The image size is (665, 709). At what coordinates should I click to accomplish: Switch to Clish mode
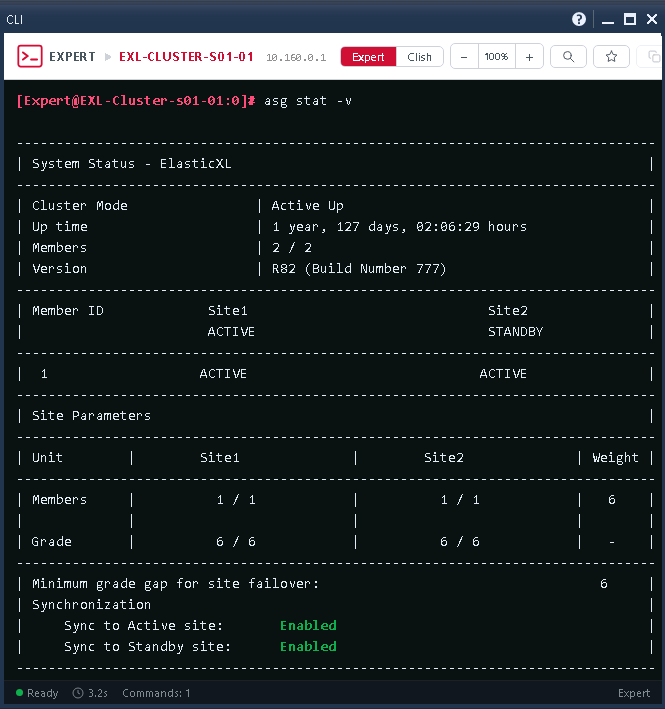click(419, 57)
